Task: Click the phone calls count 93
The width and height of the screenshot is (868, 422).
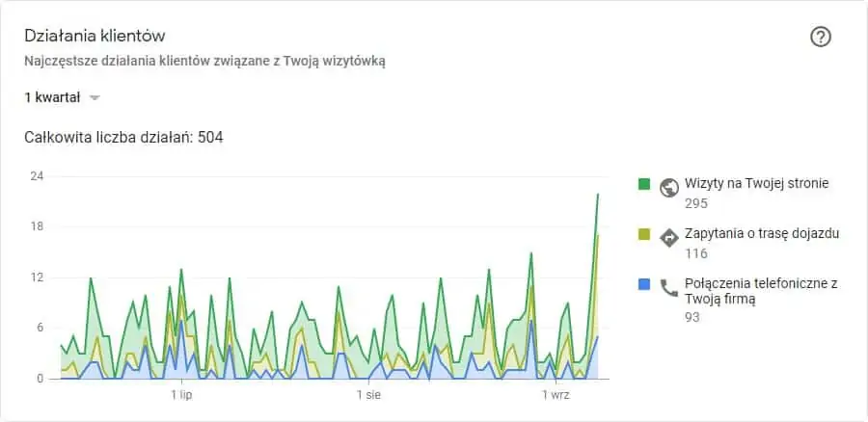Action: 692,317
